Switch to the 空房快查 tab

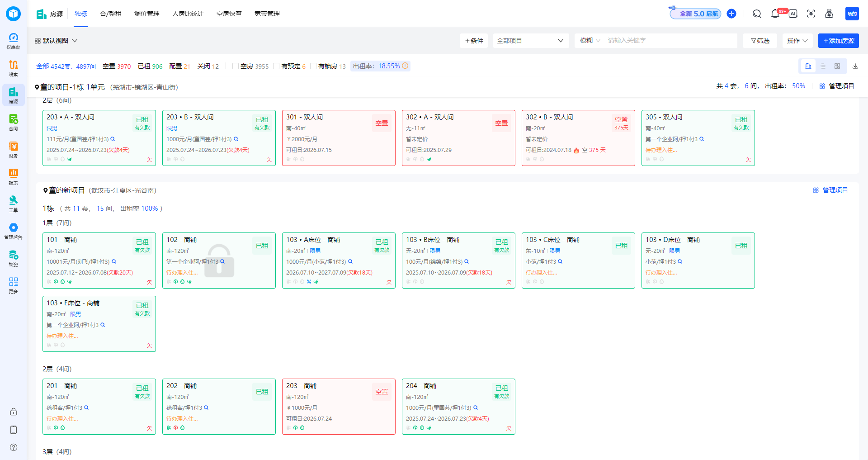(229, 14)
